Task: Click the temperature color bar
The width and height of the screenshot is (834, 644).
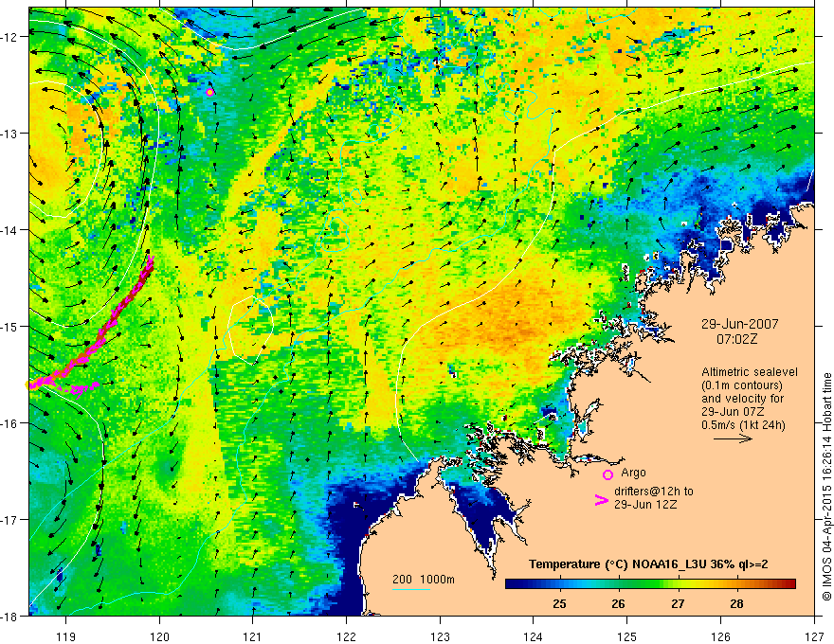Action: pos(650,584)
